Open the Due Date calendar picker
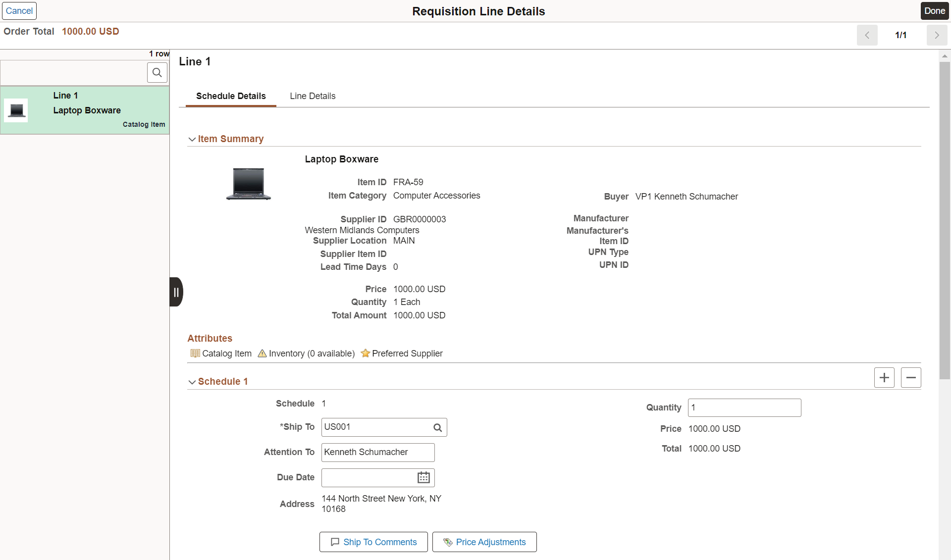Image resolution: width=951 pixels, height=560 pixels. [423, 477]
